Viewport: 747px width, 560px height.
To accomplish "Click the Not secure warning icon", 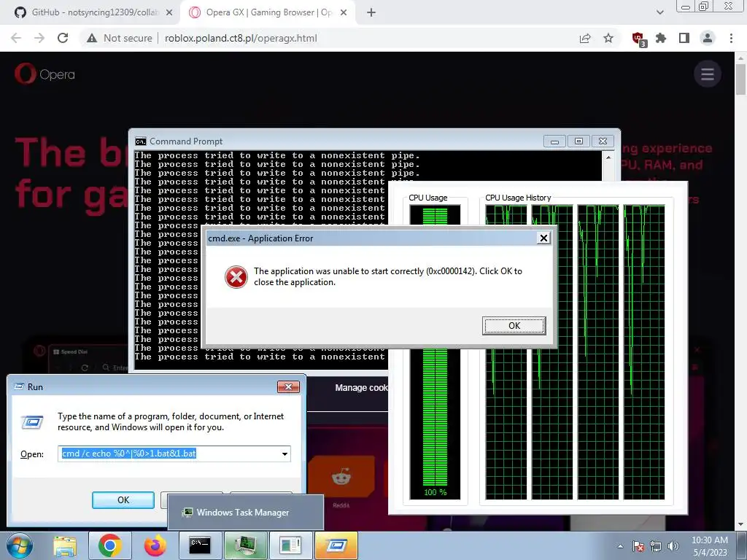I will coord(92,38).
